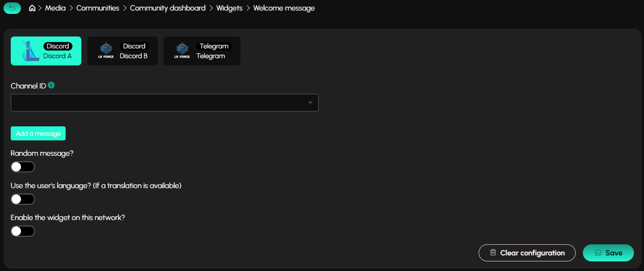Switch to the Discord B tab

point(122,51)
